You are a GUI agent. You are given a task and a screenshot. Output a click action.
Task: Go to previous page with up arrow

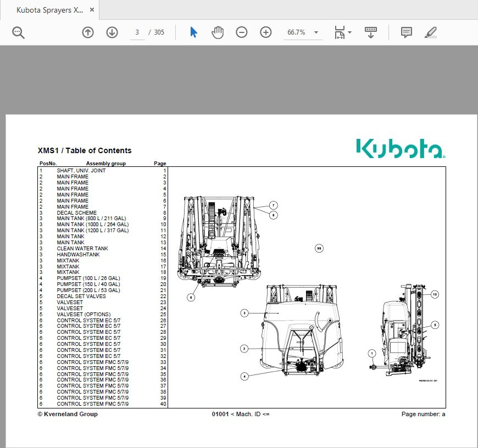pos(88,32)
